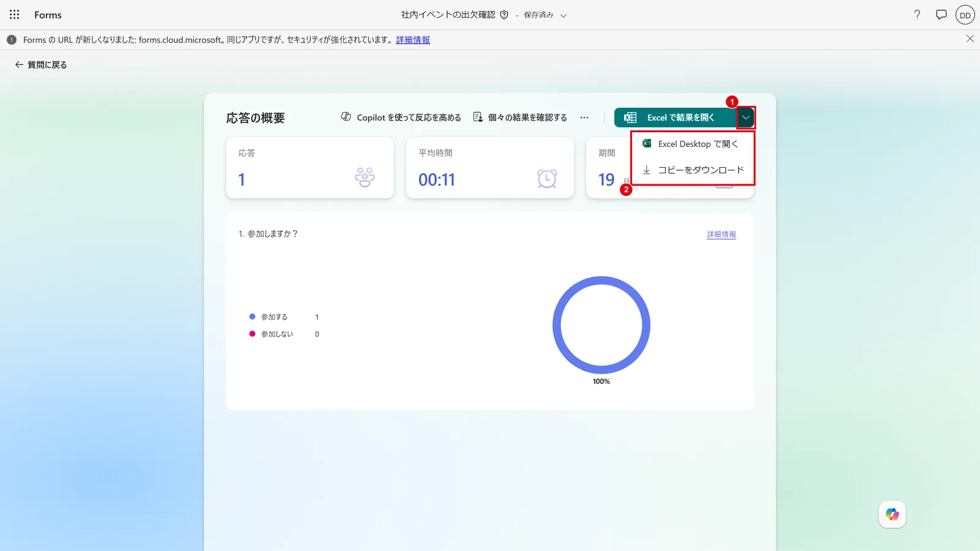Click 個々の結果を確認する
This screenshot has height=551, width=980.
click(520, 117)
